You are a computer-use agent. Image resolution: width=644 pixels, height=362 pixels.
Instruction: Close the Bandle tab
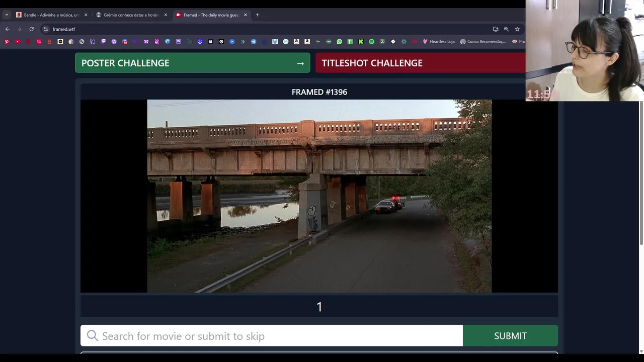86,15
